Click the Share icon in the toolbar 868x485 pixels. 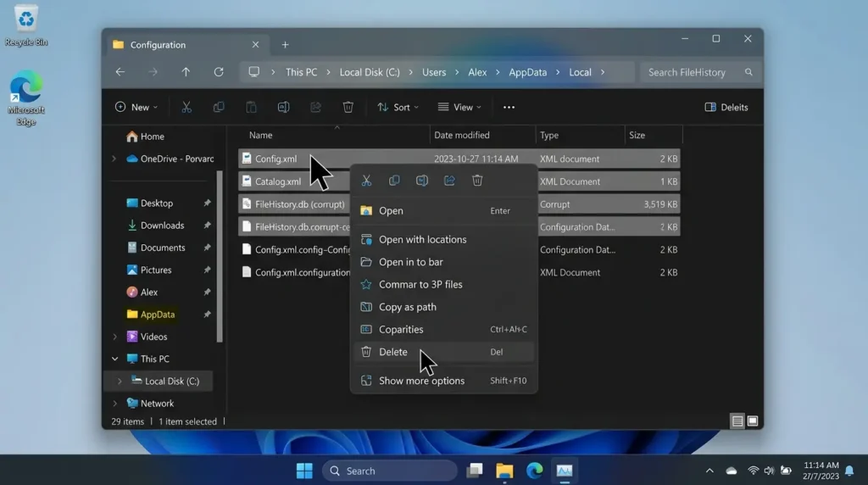pos(315,108)
